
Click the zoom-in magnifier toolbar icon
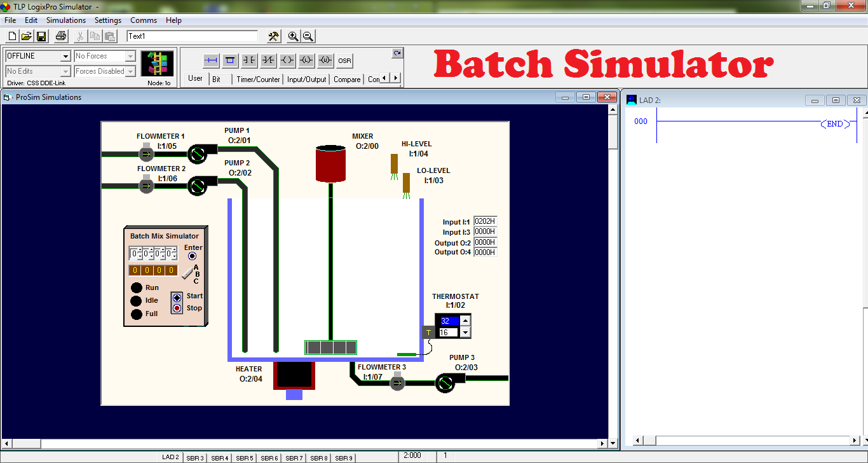click(x=293, y=36)
